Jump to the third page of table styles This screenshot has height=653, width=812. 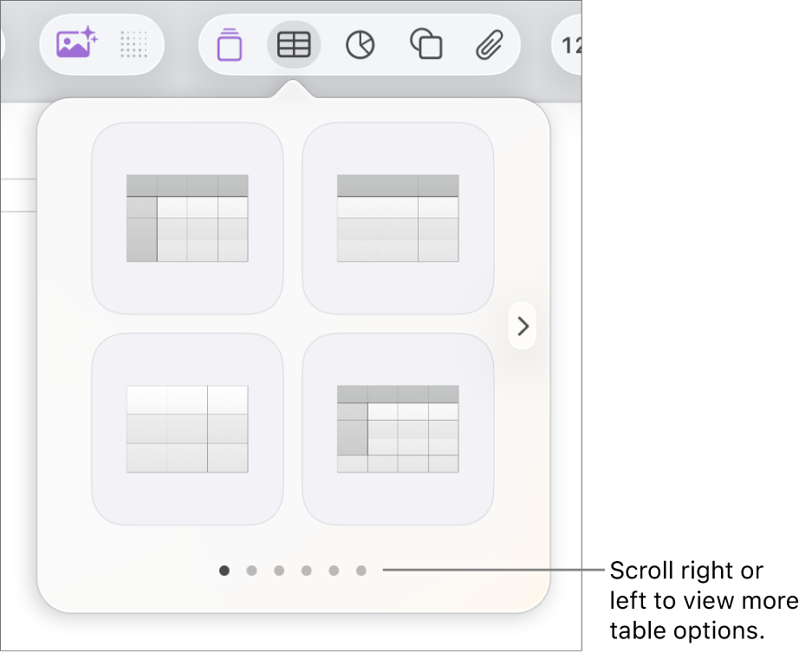pyautogui.click(x=279, y=571)
